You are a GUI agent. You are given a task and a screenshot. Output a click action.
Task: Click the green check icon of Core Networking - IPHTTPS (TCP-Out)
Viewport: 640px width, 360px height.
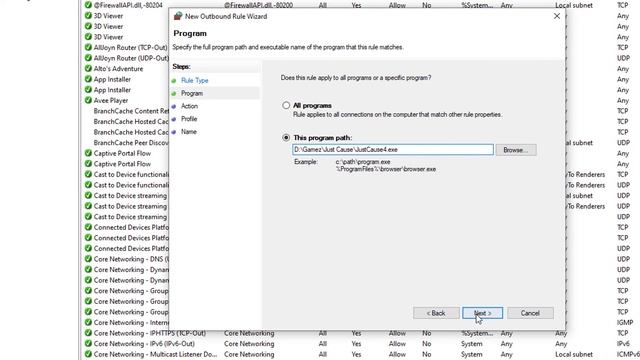88,333
